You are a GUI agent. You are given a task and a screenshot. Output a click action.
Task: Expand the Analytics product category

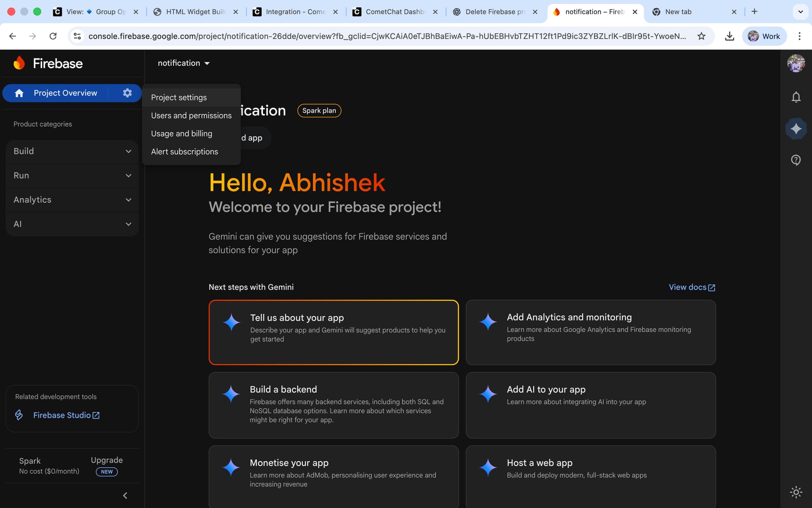click(x=72, y=200)
